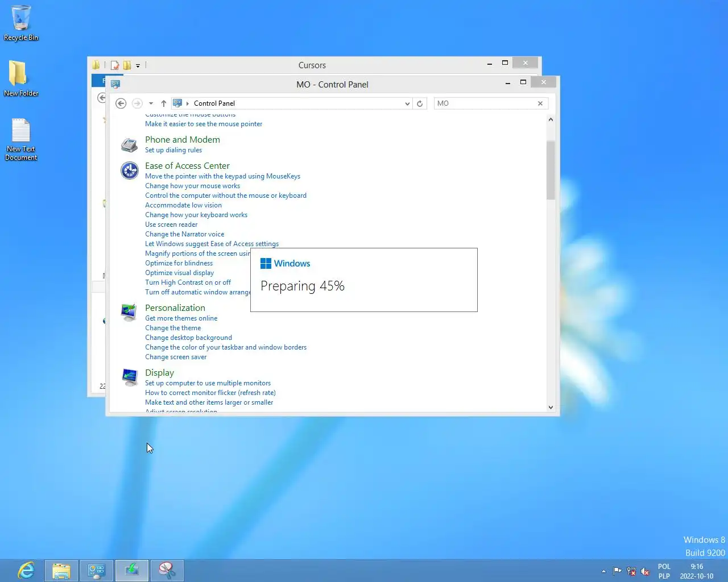The height and width of the screenshot is (582, 728).
Task: Click Change desktop background
Action: (188, 338)
